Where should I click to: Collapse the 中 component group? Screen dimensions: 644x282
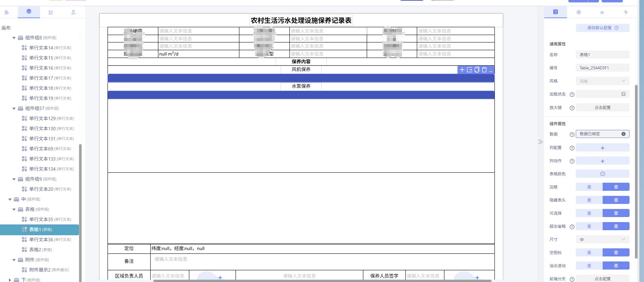10,200
